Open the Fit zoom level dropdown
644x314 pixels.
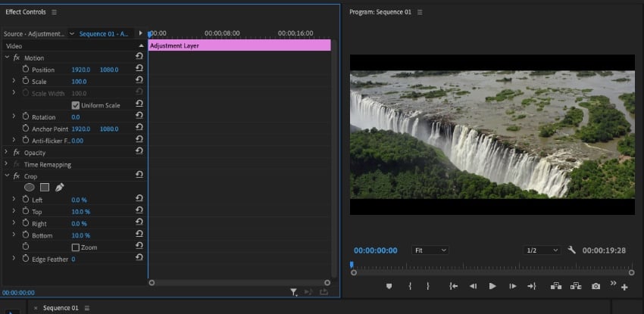(x=430, y=250)
